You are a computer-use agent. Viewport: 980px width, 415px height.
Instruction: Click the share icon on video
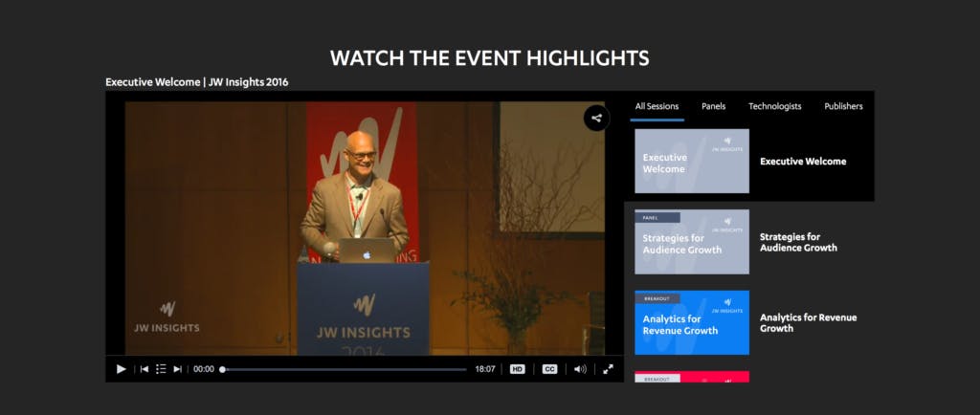(x=596, y=118)
